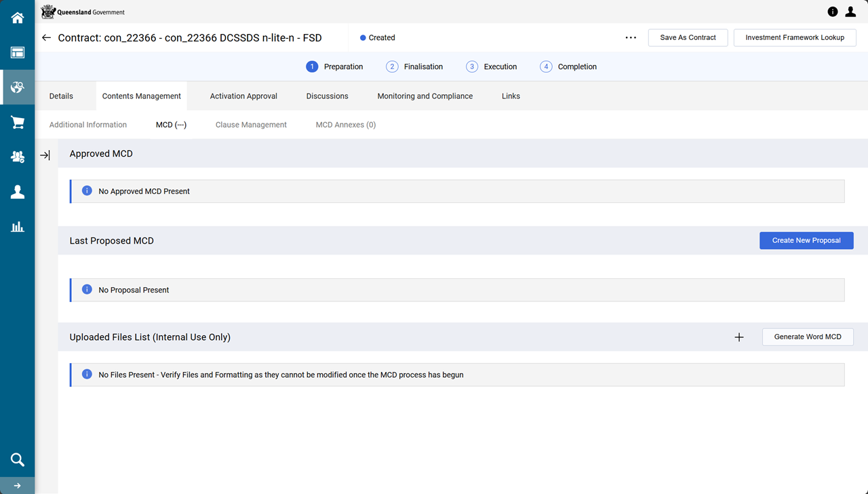Open the supplier group sidebar icon
868x494 pixels.
(18, 157)
